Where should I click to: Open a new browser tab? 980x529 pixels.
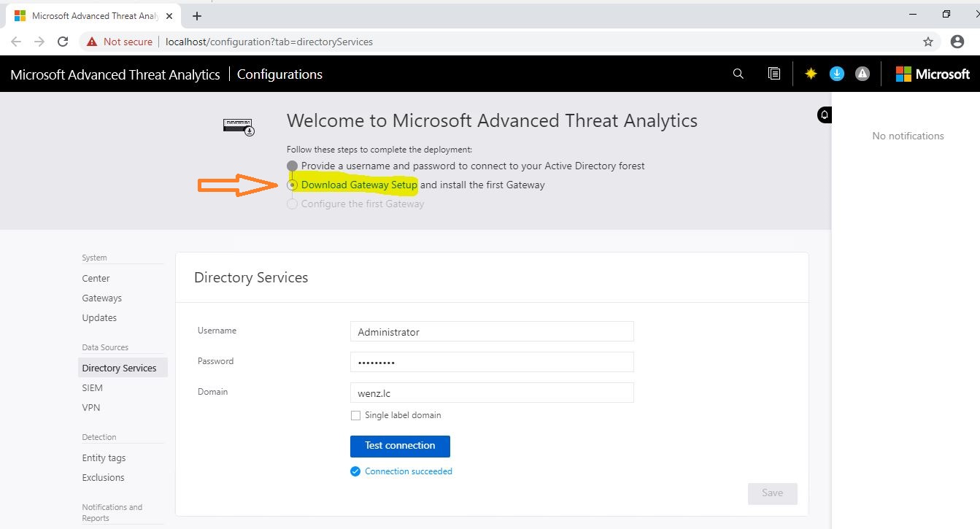(x=197, y=15)
